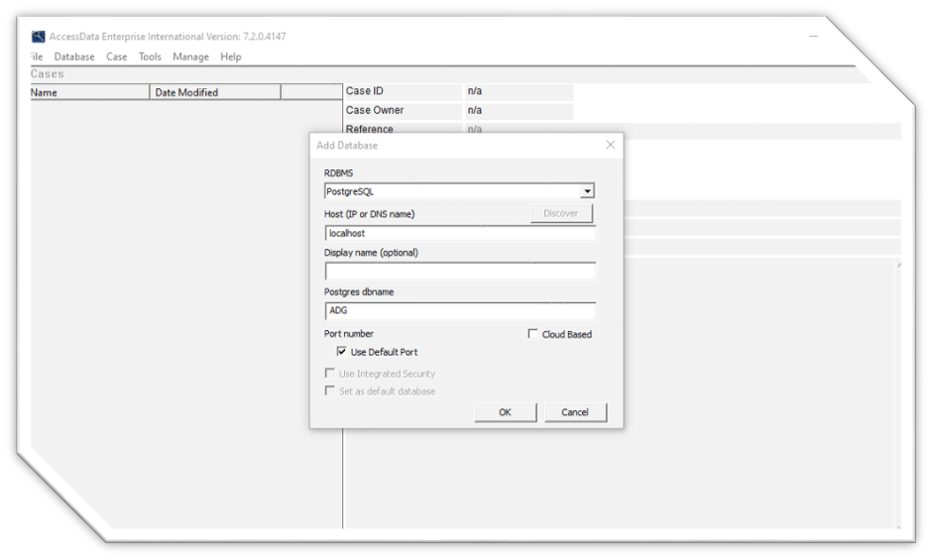Image resolution: width=932 pixels, height=560 pixels.
Task: Open the Tools menu
Action: click(150, 56)
